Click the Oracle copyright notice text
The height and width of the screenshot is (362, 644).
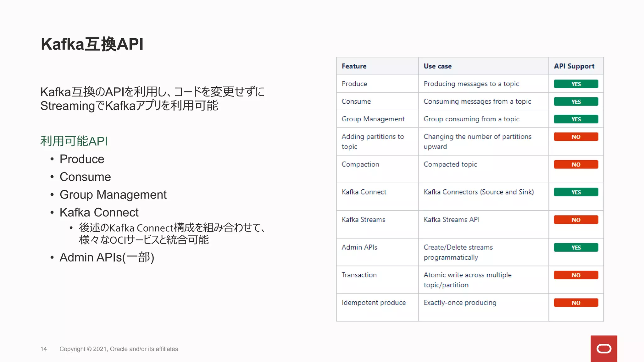(119, 349)
